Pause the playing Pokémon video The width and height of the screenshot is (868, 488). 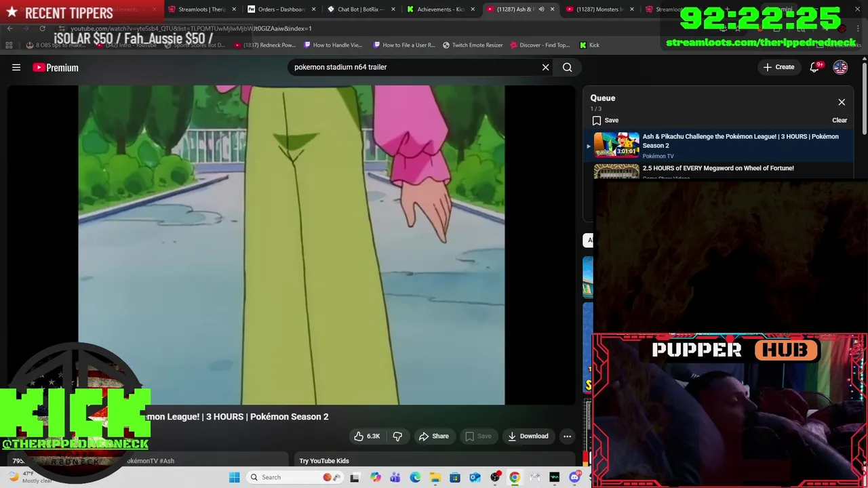coord(292,245)
